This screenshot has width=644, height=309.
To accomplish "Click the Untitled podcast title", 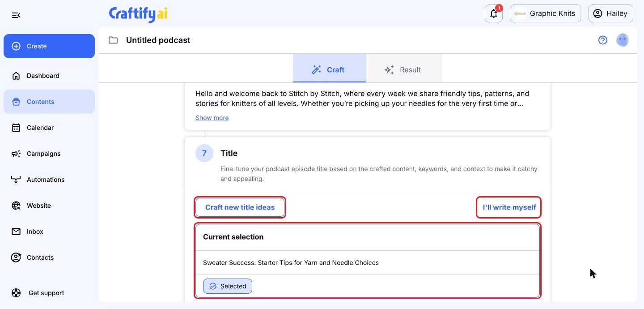I will [x=158, y=40].
